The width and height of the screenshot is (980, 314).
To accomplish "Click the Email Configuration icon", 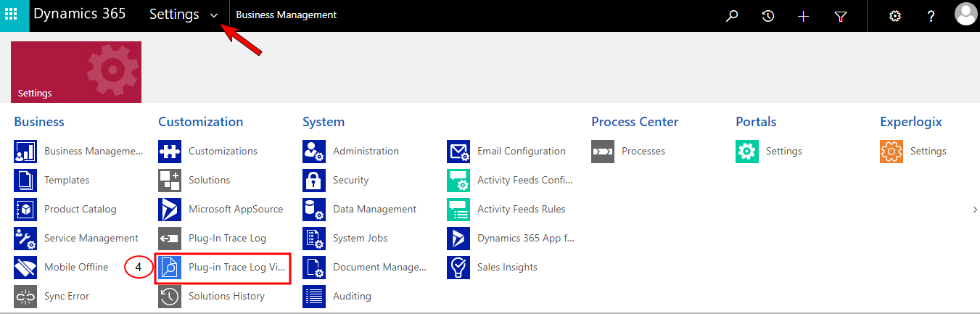I will coord(458,152).
